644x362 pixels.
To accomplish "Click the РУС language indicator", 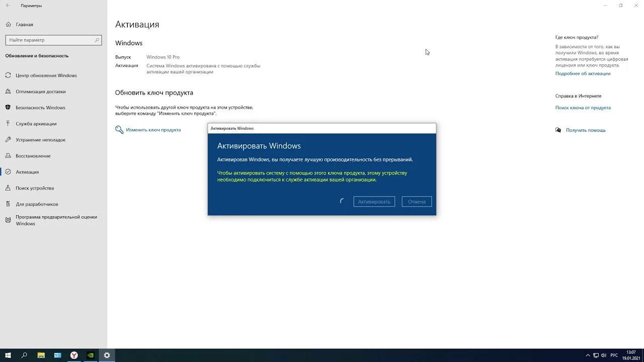I will pos(614,355).
